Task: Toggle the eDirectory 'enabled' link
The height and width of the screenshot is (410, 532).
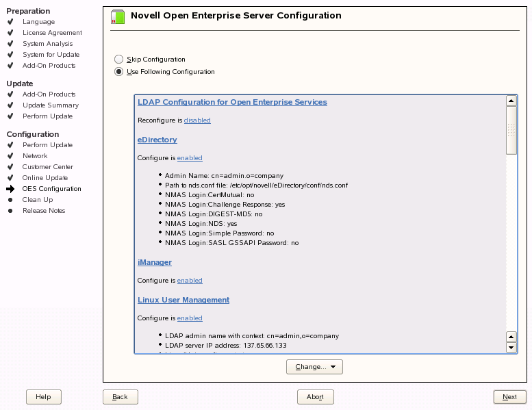Action: coord(190,158)
